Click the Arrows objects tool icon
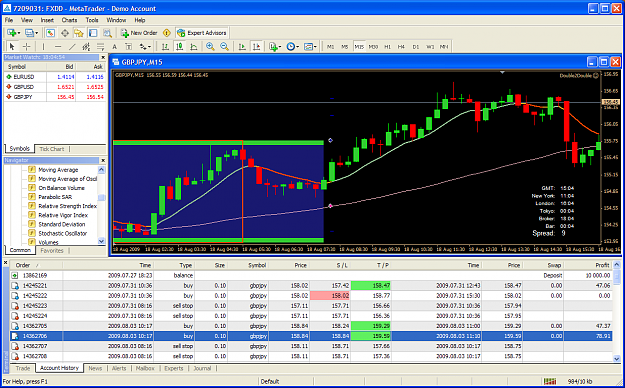This screenshot has width=625, height=388. tap(142, 47)
